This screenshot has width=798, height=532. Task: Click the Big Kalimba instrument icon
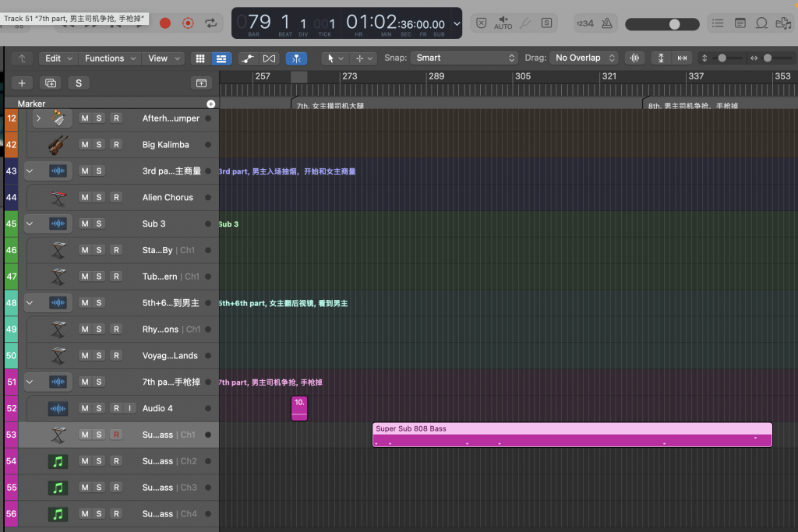(58, 144)
